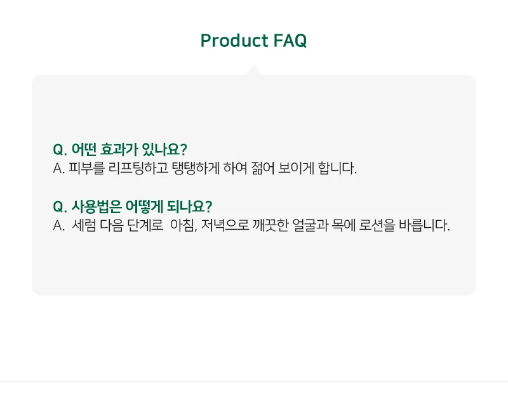Click the horizontal divider line at the bottom
Viewport: 508px width, 420px height.
[x=254, y=381]
